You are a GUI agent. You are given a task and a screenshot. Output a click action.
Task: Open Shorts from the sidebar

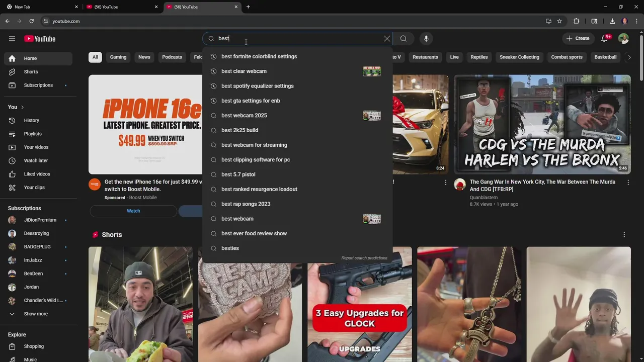point(38,72)
